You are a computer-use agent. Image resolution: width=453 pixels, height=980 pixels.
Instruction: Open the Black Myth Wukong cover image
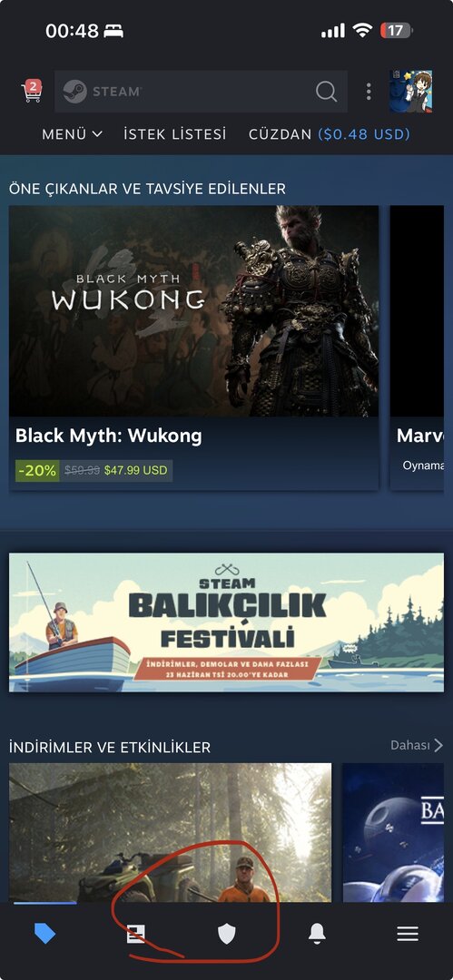point(194,311)
